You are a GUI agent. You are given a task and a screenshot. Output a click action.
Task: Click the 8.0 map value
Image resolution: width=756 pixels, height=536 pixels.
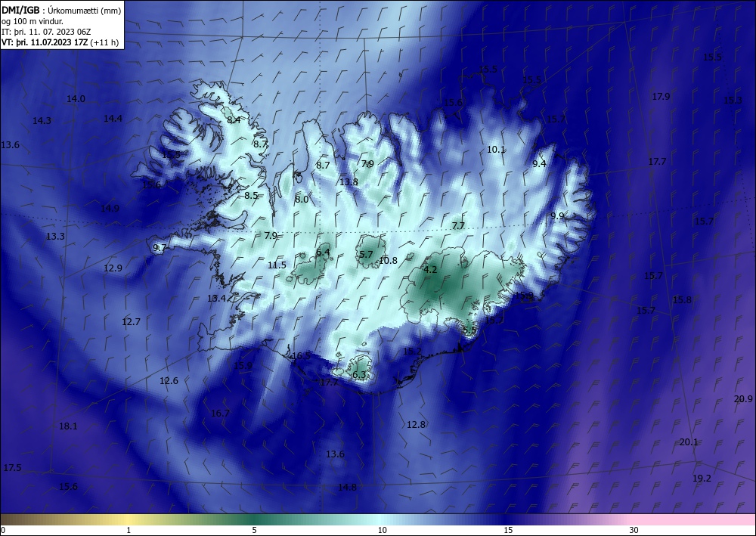302,199
